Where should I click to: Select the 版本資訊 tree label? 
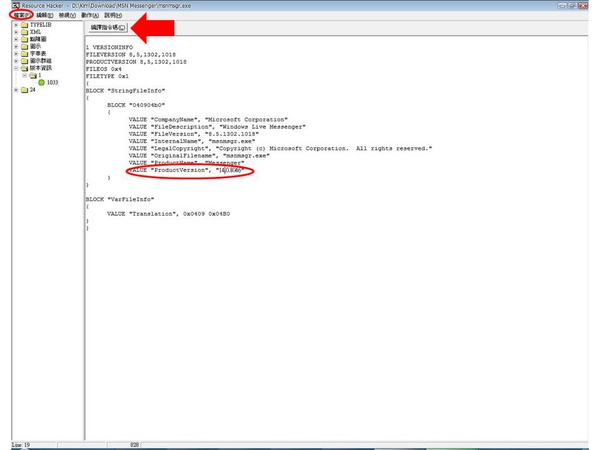[x=41, y=68]
